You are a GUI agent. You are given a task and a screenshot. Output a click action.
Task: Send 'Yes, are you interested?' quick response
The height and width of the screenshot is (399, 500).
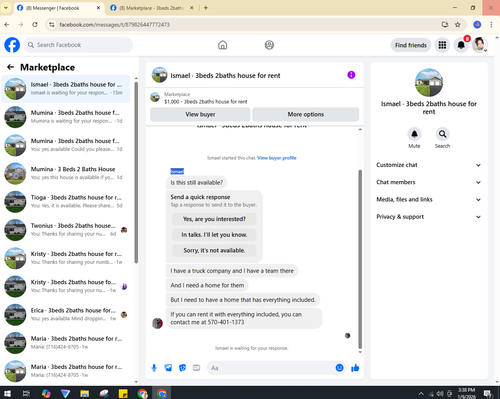point(214,219)
